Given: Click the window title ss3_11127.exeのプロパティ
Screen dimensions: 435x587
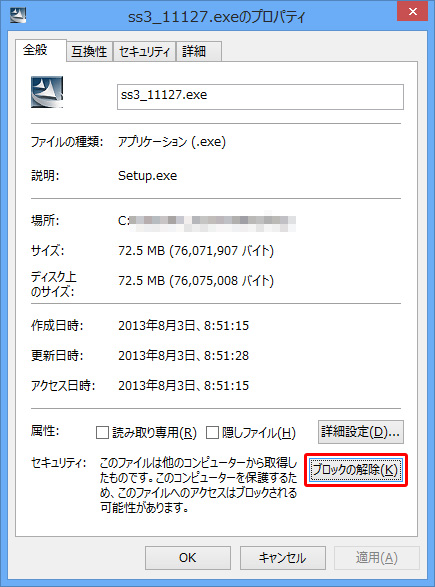Looking at the screenshot, I should (217, 17).
